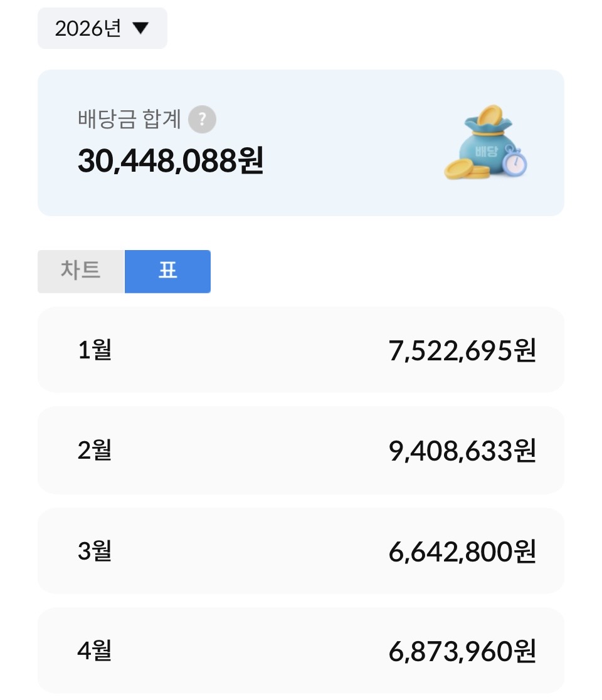Open the 2월 dividend row

pyautogui.click(x=300, y=450)
